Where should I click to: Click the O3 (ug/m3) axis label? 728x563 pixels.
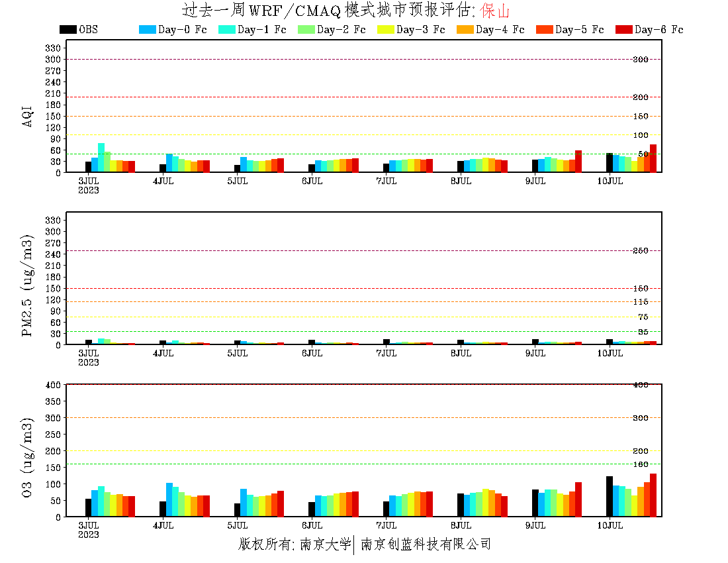(27, 458)
